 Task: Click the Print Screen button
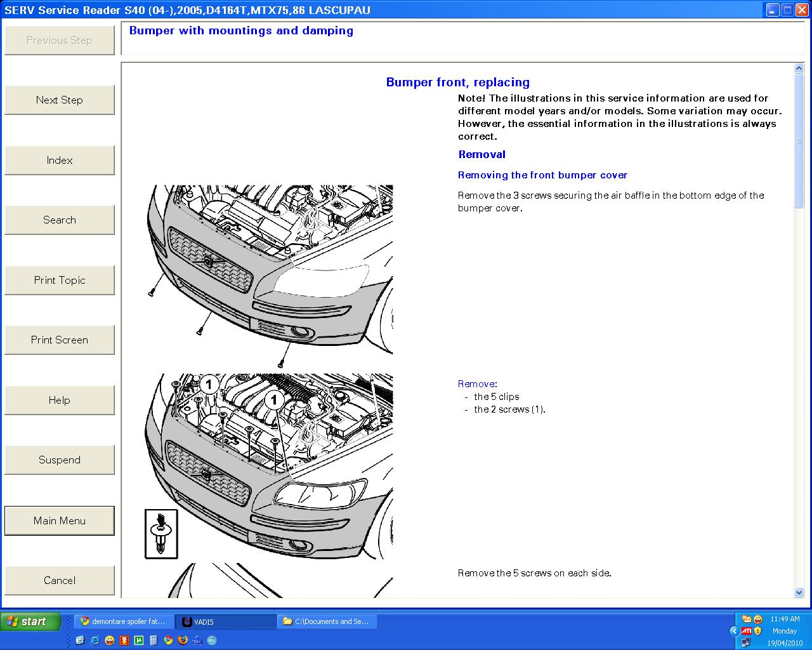[60, 340]
